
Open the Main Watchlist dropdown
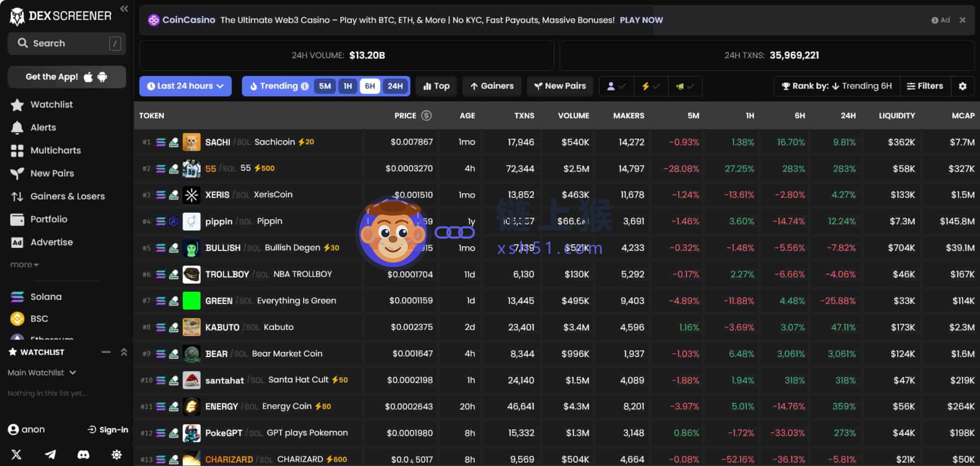point(42,373)
